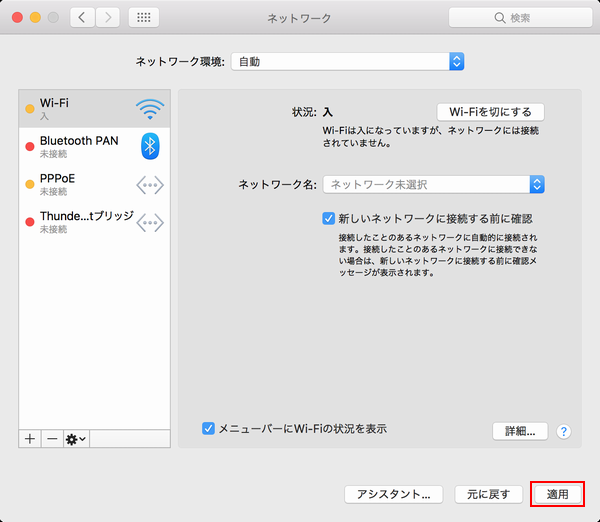Image resolution: width=600 pixels, height=522 pixels.
Task: Click the 検索 search field
Action: click(x=518, y=18)
